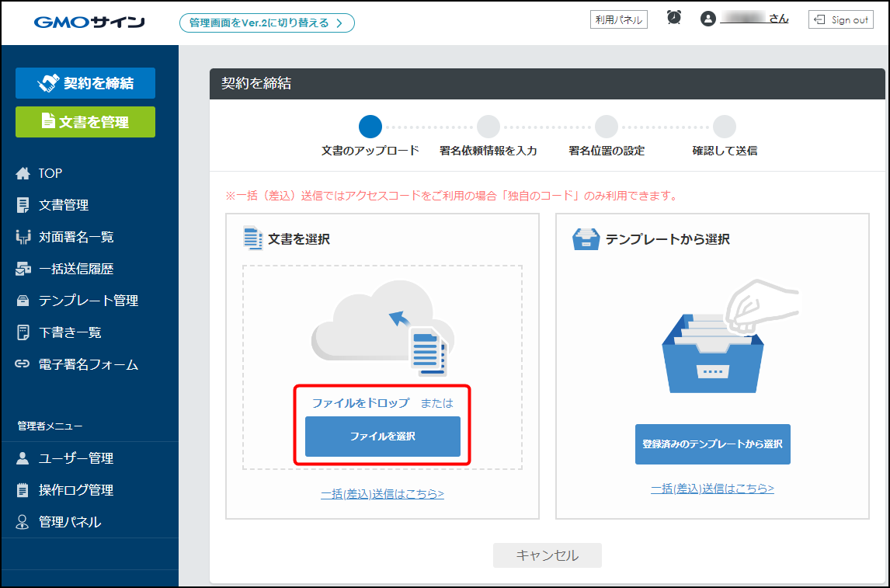Screen dimensions: 890x588
Task: Click the alarm clock notification icon
Action: tap(674, 18)
